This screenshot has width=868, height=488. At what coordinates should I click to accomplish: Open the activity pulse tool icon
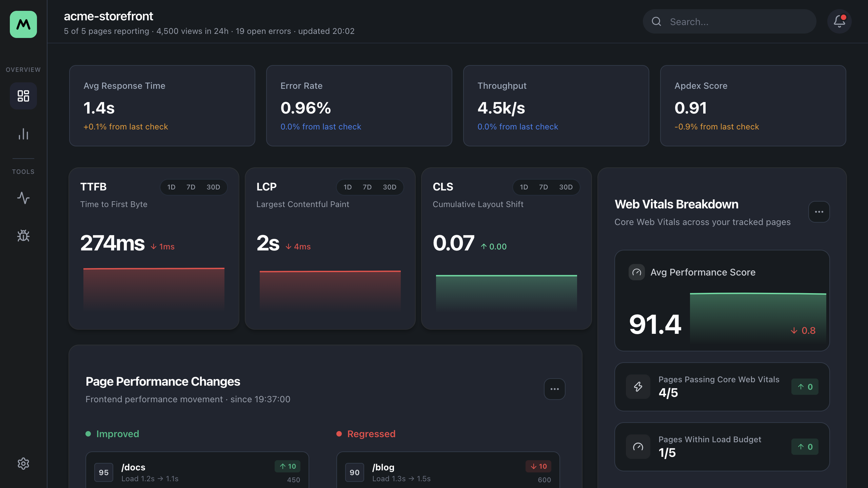[x=23, y=198]
